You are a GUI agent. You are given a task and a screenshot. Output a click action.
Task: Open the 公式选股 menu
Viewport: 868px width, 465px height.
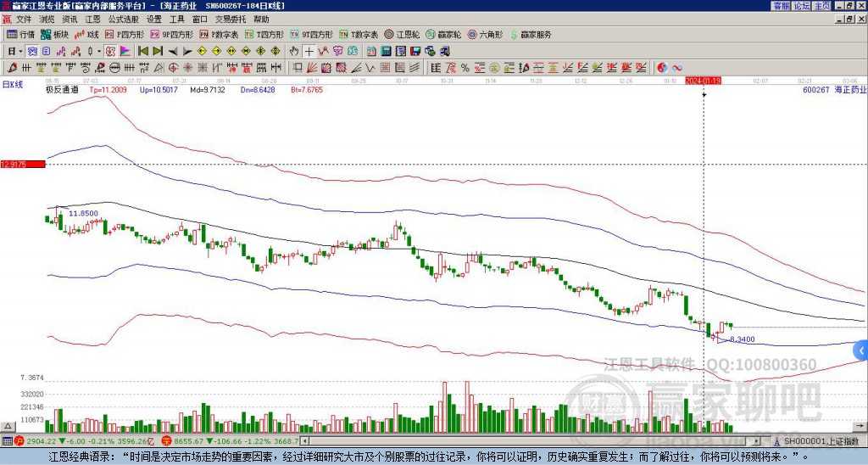(124, 20)
